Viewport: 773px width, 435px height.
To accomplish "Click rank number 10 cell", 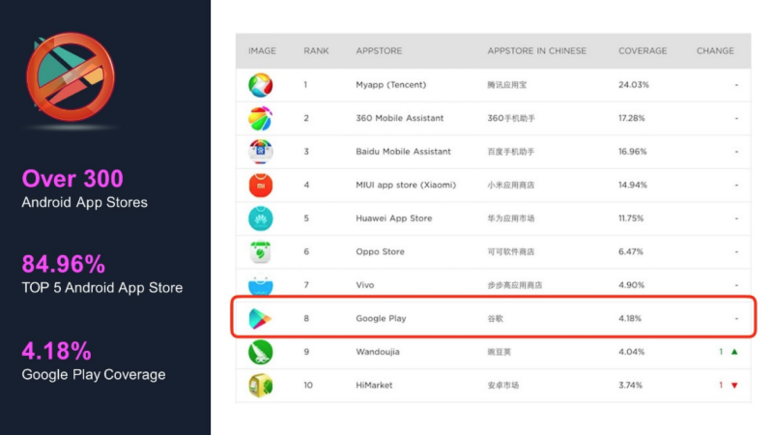I will click(x=308, y=385).
